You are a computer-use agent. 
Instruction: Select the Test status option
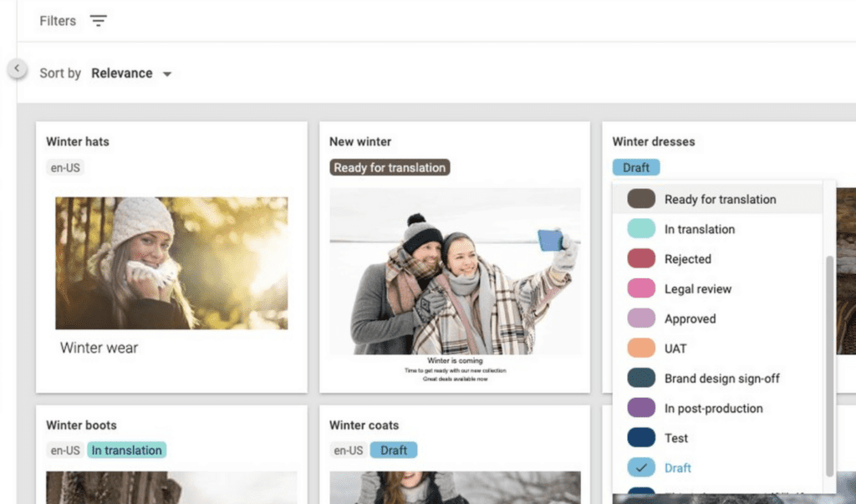[x=676, y=438]
